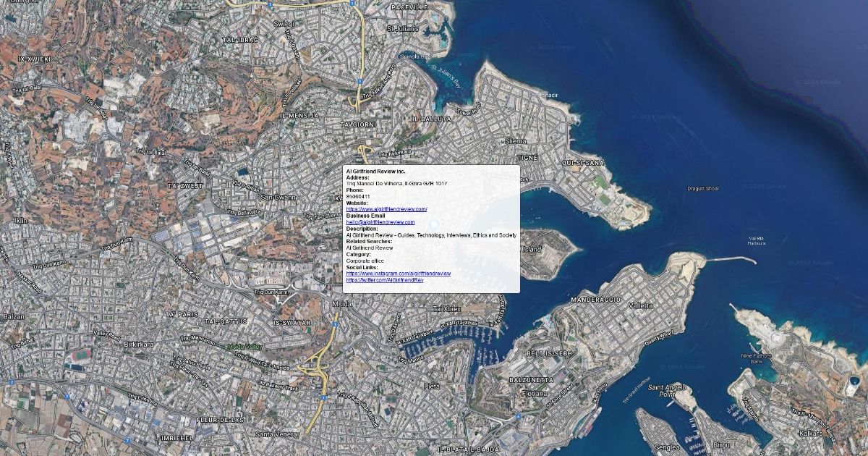Open the Instagram social link
Image resolution: width=868 pixels, height=456 pixels.
pos(398,274)
